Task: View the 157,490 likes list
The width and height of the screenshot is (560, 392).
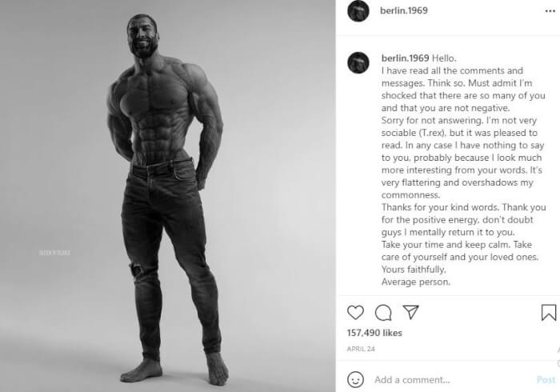Action: 374,333
